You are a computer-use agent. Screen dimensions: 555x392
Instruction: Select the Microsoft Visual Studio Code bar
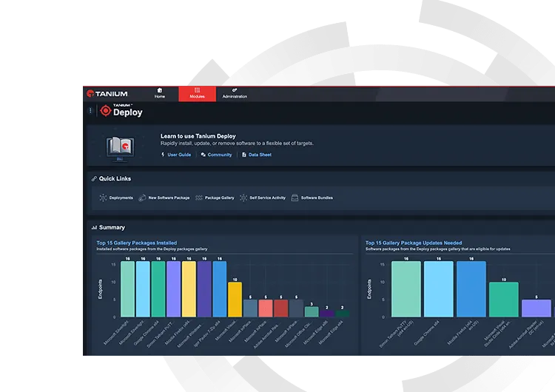coord(504,300)
